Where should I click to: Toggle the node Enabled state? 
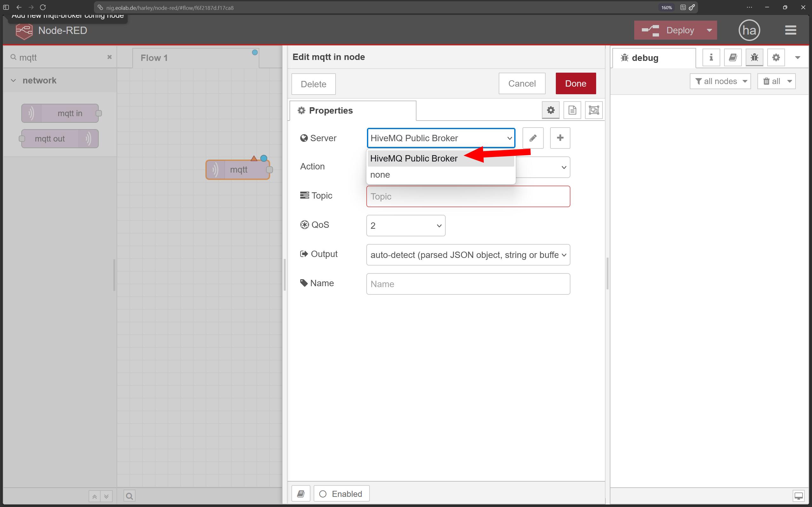[342, 494]
